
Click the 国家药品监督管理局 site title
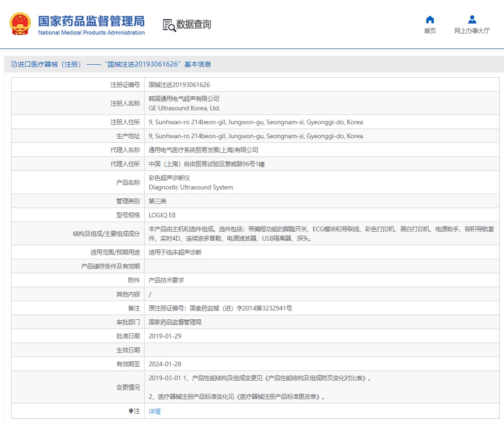(91, 21)
